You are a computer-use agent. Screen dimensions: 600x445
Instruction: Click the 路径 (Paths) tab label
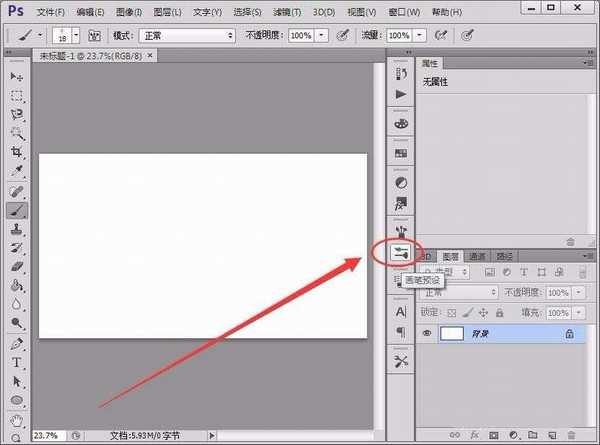[x=508, y=255]
